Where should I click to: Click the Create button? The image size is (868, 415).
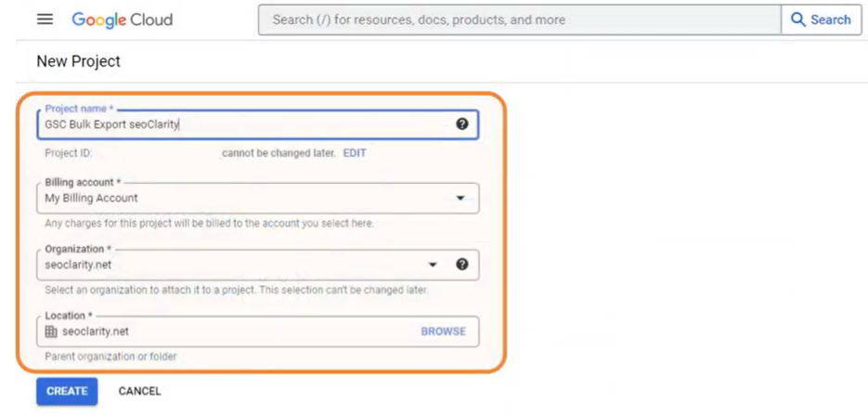click(x=67, y=391)
